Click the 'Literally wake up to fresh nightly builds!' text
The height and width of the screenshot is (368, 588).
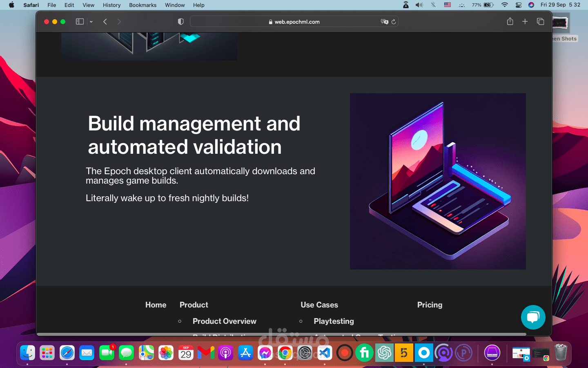pyautogui.click(x=167, y=198)
